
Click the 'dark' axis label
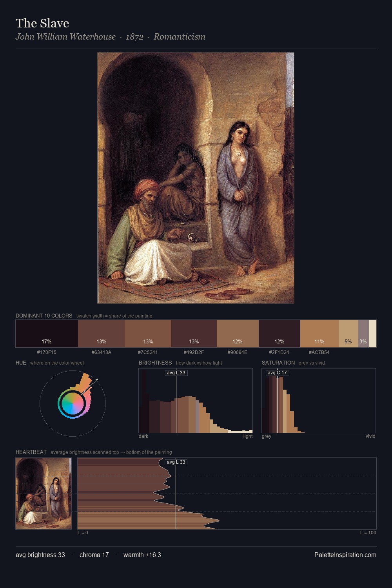143,436
